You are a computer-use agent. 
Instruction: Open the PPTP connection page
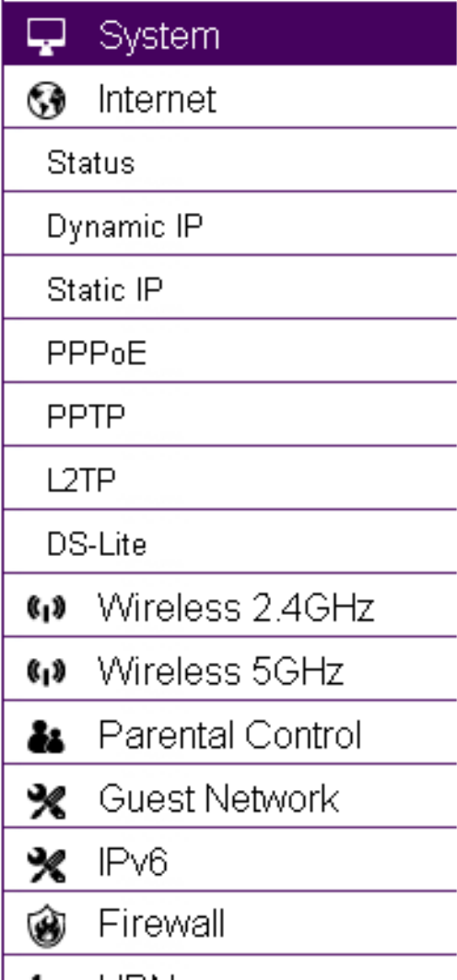(229, 417)
